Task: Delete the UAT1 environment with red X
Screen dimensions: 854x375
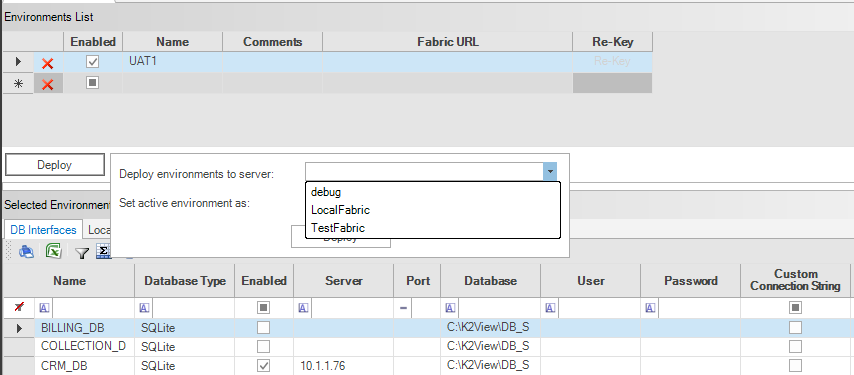Action: 48,63
